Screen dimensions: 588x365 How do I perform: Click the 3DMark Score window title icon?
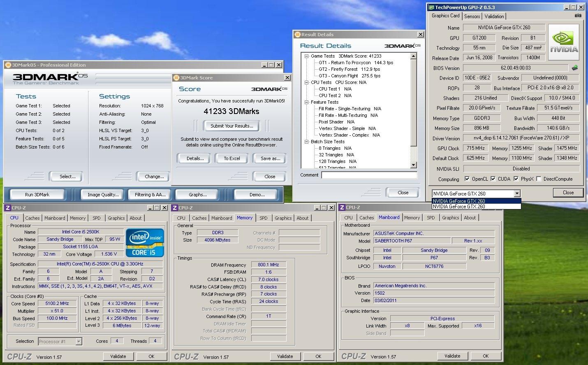pyautogui.click(x=176, y=78)
